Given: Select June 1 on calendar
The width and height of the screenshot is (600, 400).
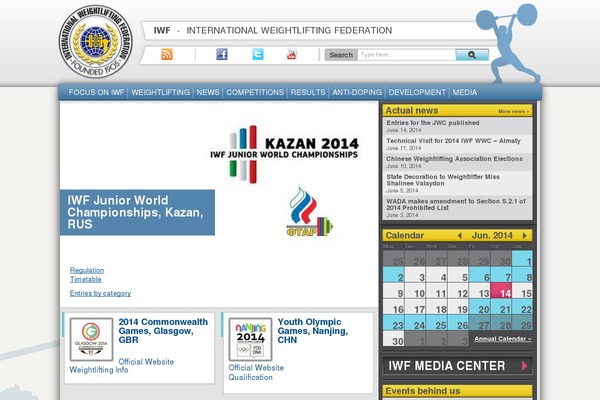Looking at the screenshot, I should pos(522,259).
